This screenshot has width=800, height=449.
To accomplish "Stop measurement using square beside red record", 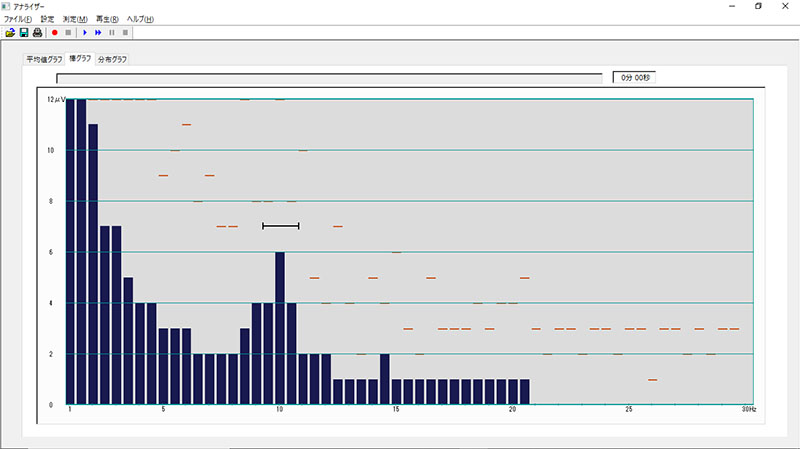I will (x=68, y=33).
